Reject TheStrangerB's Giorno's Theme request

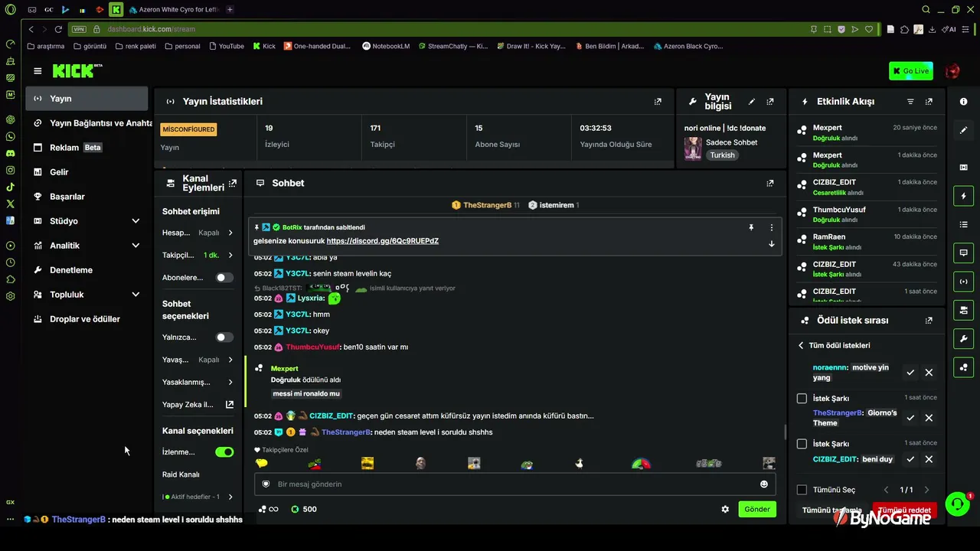[x=929, y=418]
